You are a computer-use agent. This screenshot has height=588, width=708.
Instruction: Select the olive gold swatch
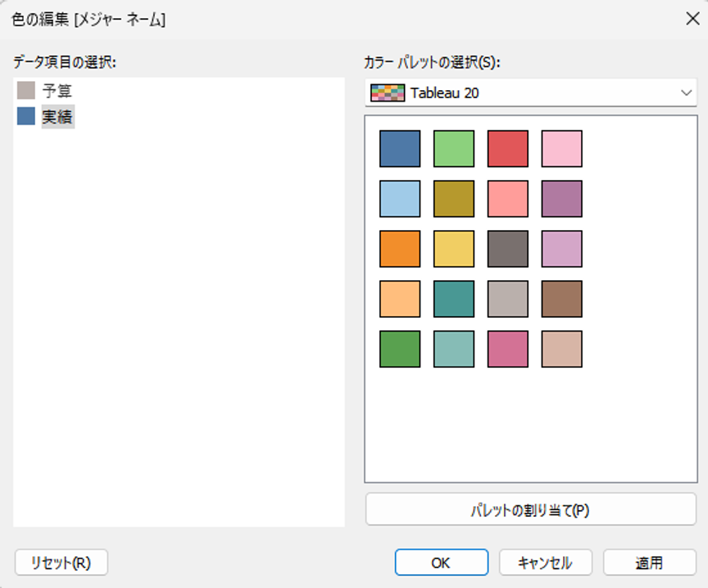coord(454,198)
